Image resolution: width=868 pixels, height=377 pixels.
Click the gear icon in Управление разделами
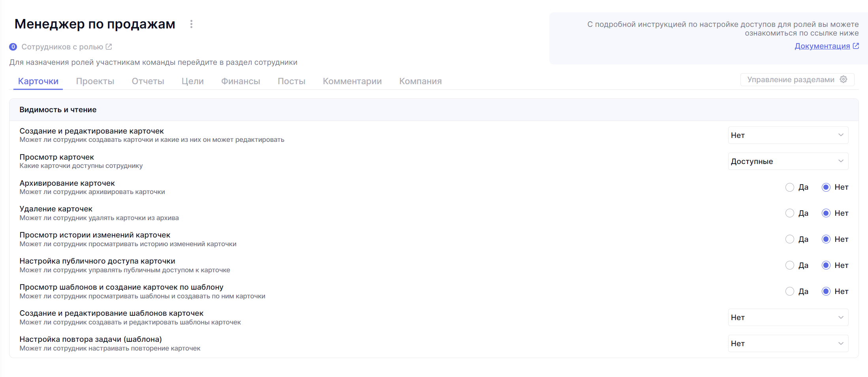tap(844, 79)
